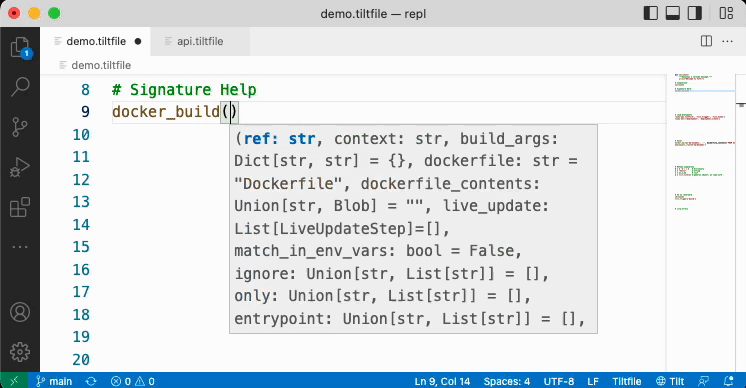Open the errors and warnings count
This screenshot has width=746, height=388.
pyautogui.click(x=133, y=381)
